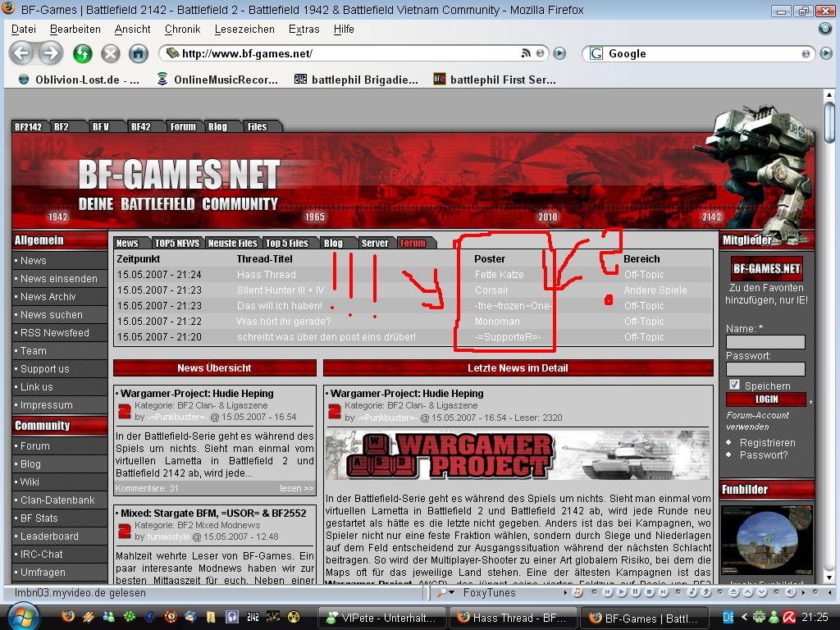
Task: Click the Wargamer Project banner image
Action: coord(517,455)
